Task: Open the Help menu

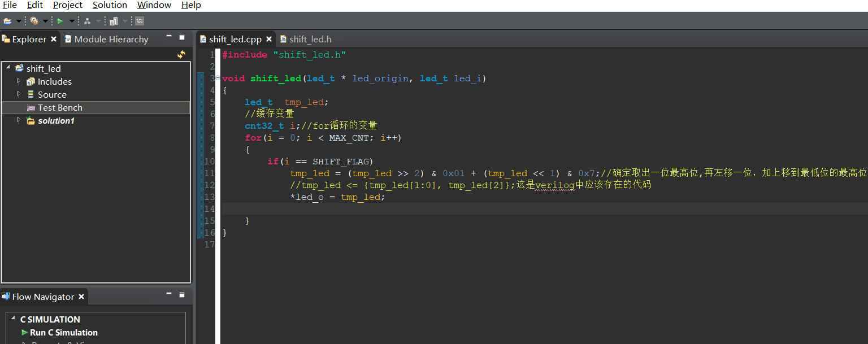Action: coord(191,5)
